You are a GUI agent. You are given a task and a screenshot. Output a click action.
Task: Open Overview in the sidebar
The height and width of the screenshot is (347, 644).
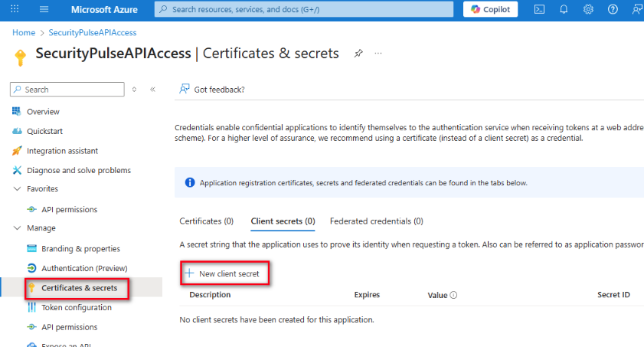point(43,111)
